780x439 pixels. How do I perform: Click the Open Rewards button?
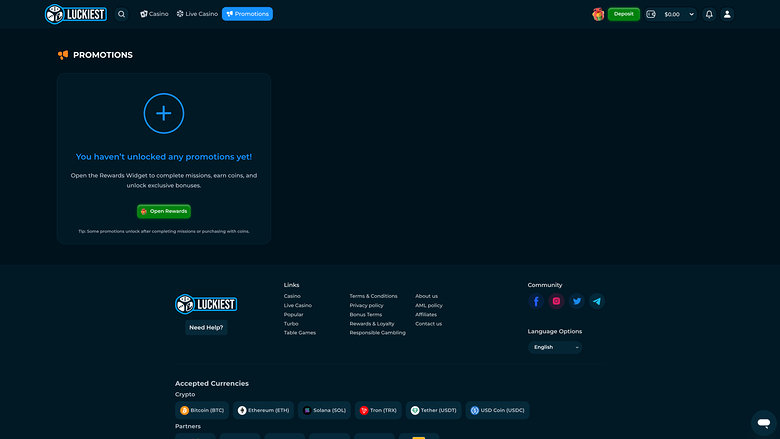[164, 211]
